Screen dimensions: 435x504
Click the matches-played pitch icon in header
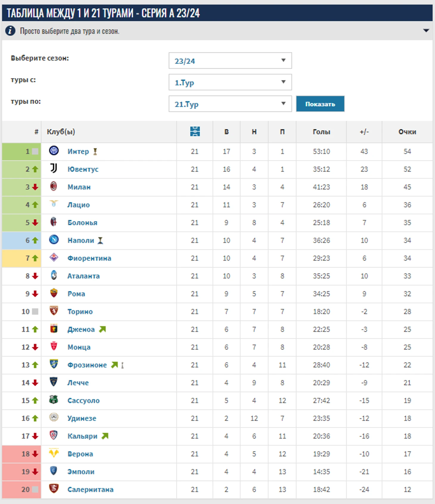coord(195,131)
